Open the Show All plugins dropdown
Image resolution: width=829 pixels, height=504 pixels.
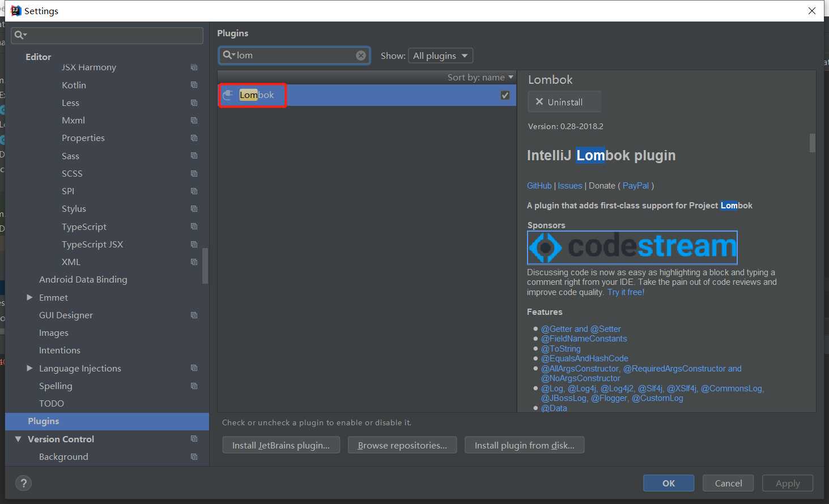point(440,55)
